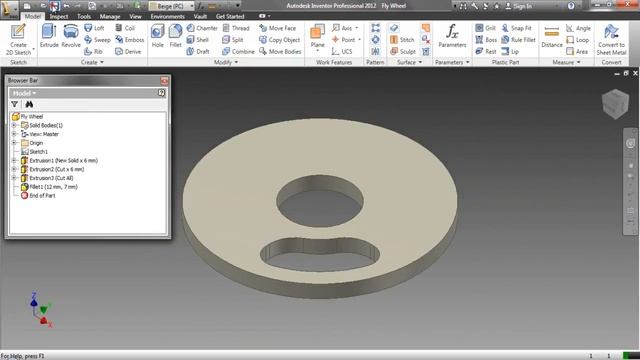Screen dimensions: 640x360
Task: Measure Distance tool
Action: pyautogui.click(x=552, y=36)
